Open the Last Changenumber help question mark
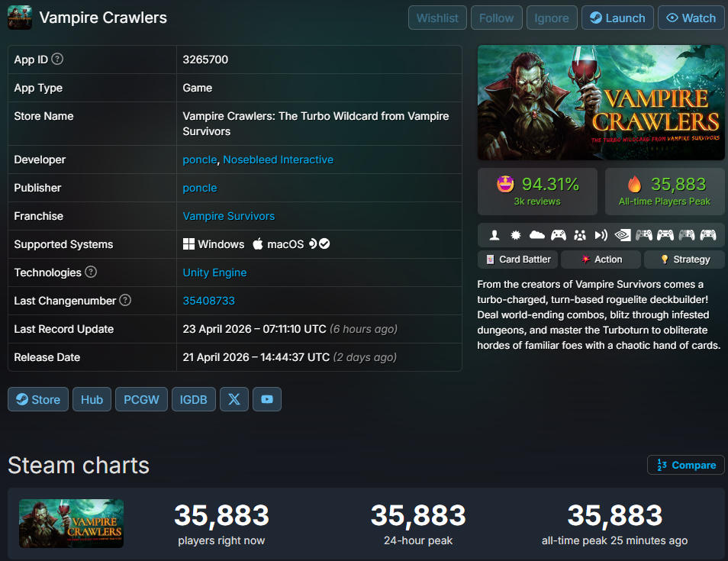Viewport: 728px width, 561px height. [125, 300]
